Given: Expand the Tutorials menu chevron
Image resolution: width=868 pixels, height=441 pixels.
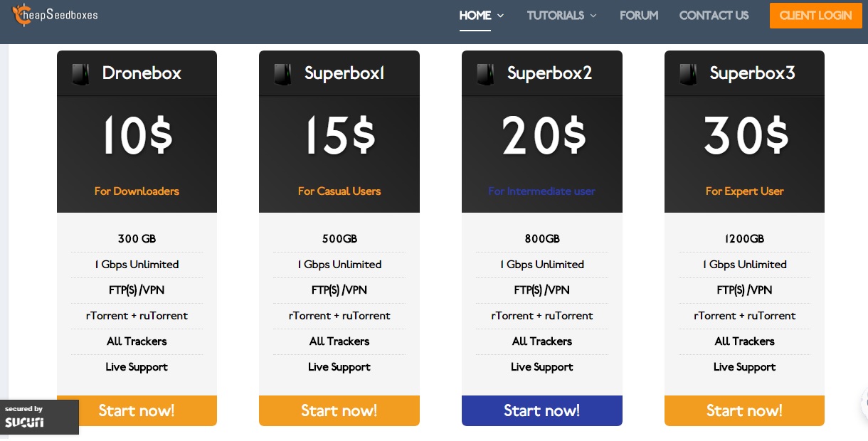Looking at the screenshot, I should click(x=593, y=16).
